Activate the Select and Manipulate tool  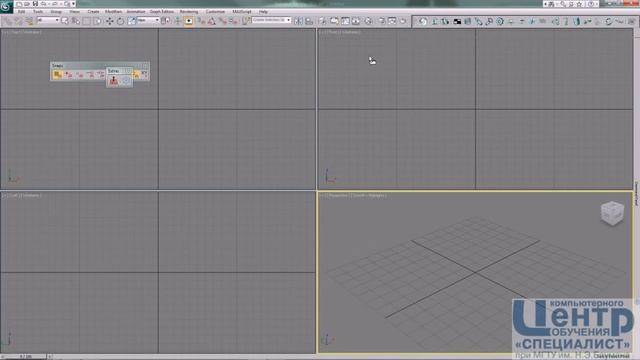click(x=178, y=20)
